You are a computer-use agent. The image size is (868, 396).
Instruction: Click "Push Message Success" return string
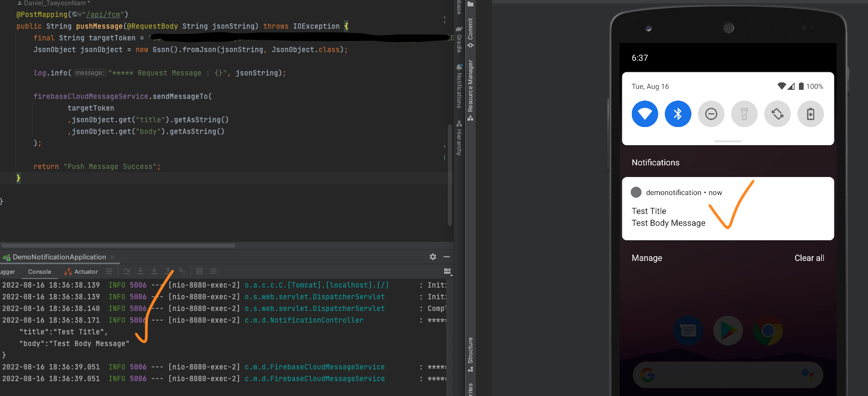tap(110, 166)
